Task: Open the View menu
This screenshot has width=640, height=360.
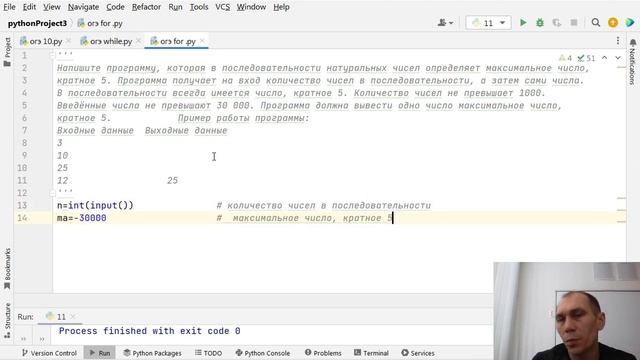Action: 52,7
